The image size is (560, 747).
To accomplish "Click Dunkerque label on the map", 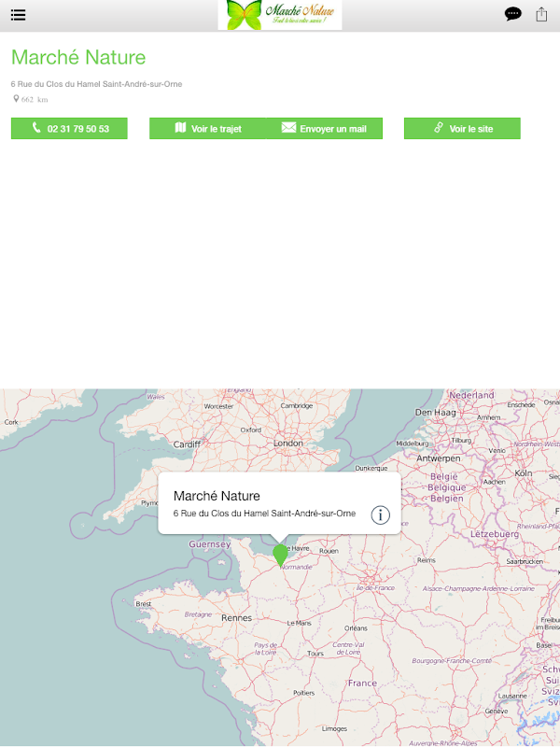I will pos(371,469).
